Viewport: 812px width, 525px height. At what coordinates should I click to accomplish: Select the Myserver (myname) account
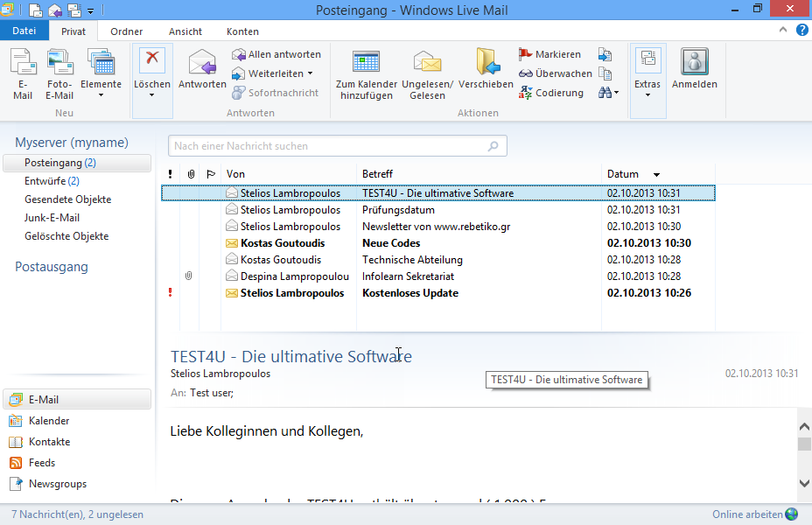(72, 143)
